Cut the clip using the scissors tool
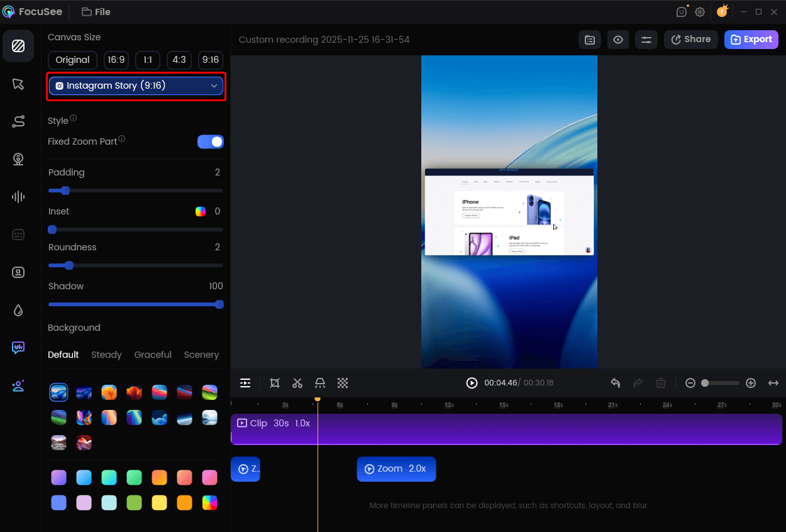 (297, 382)
